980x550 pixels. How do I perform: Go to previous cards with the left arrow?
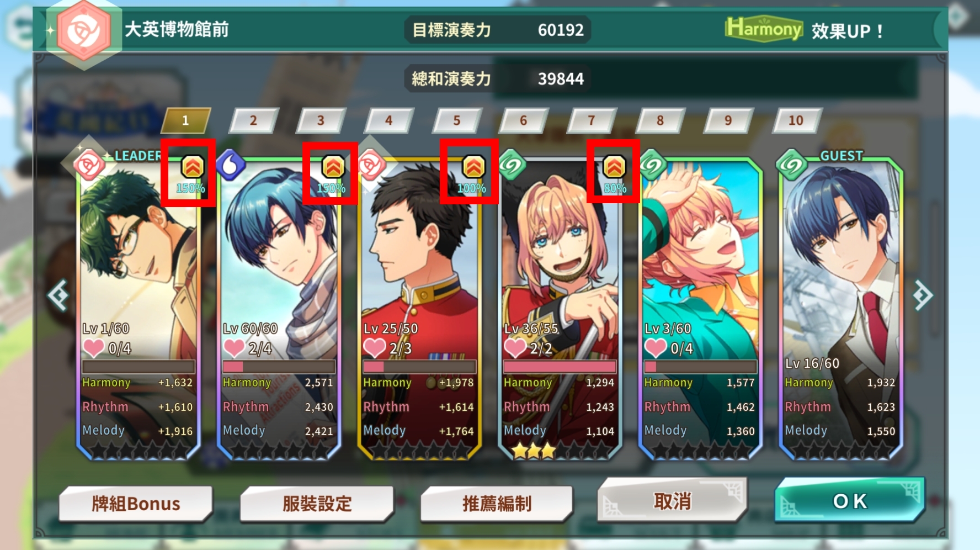tap(58, 295)
